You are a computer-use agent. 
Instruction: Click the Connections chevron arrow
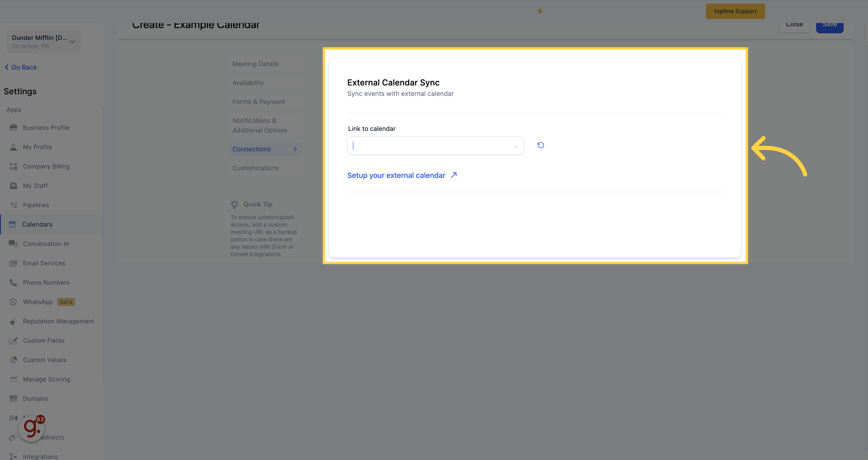tap(295, 149)
